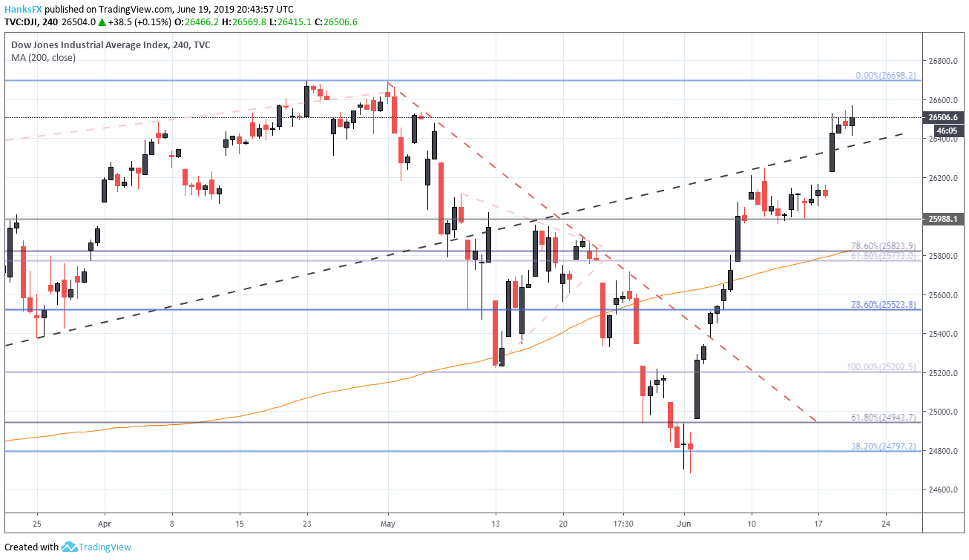Image resolution: width=969 pixels, height=560 pixels.
Task: Select the 'MA (200, close)' indicator label
Action: pos(43,57)
